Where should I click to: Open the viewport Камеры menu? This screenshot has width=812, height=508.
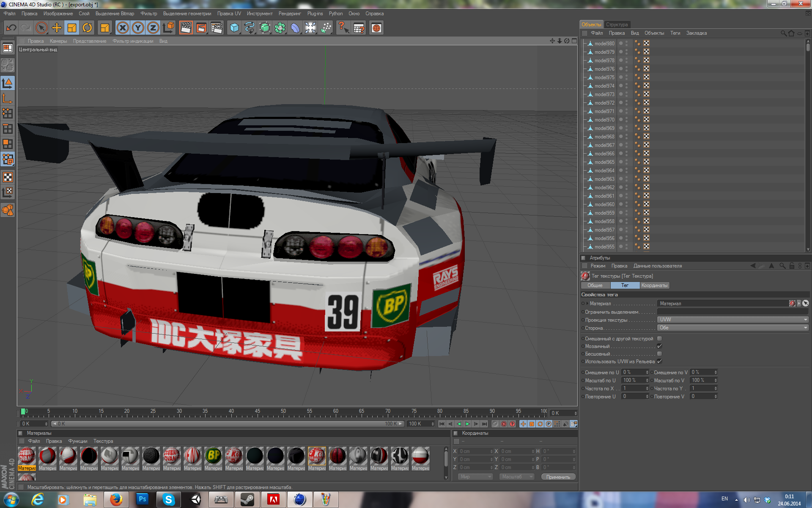[58, 41]
